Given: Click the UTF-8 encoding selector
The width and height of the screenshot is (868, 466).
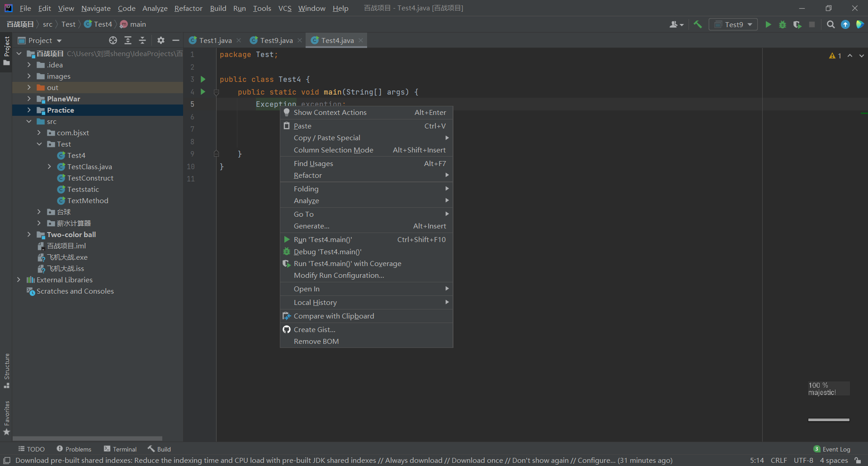Looking at the screenshot, I should pos(803,461).
